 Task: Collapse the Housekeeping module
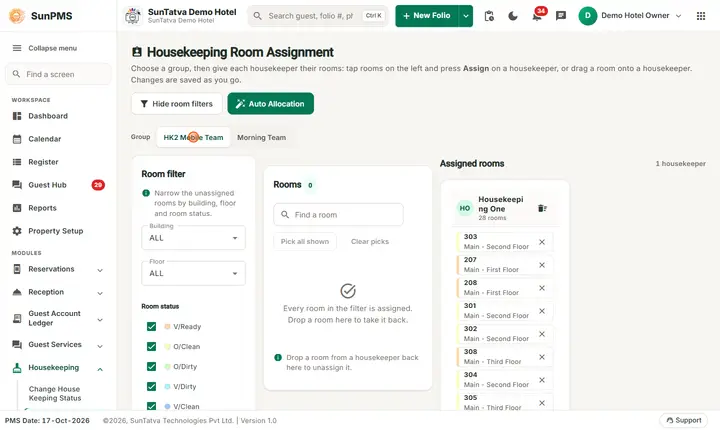(x=100, y=369)
